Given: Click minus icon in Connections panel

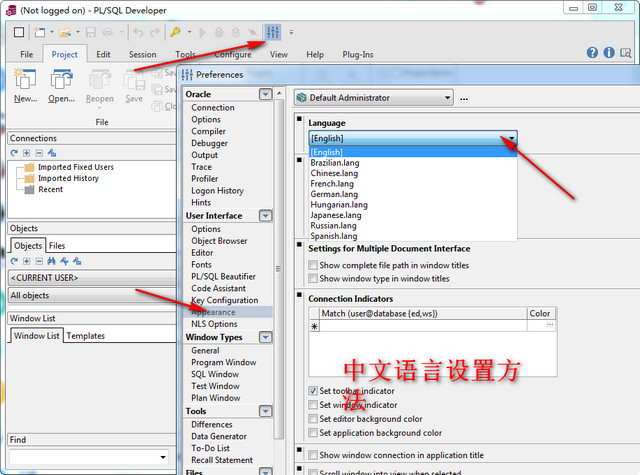Looking at the screenshot, I should [39, 153].
